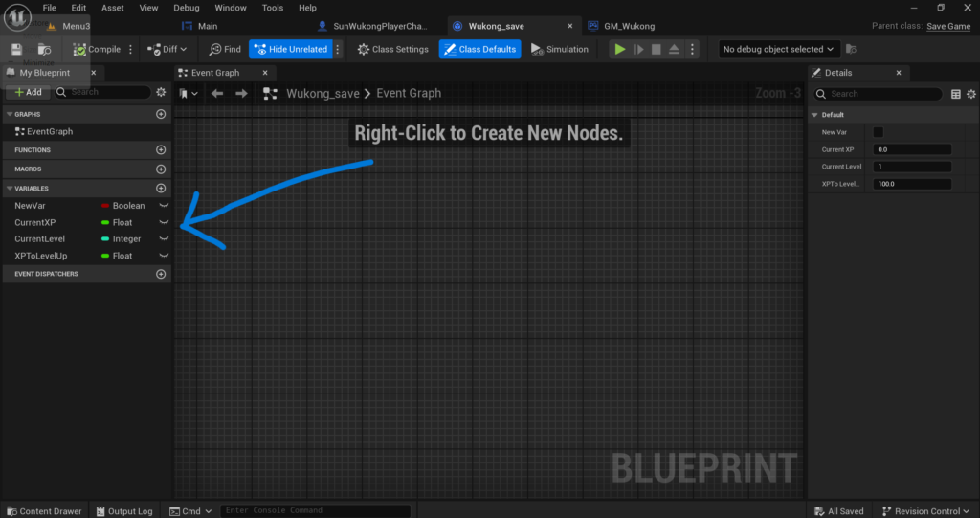The image size is (980, 518).
Task: Switch to the Main tab
Action: point(208,26)
